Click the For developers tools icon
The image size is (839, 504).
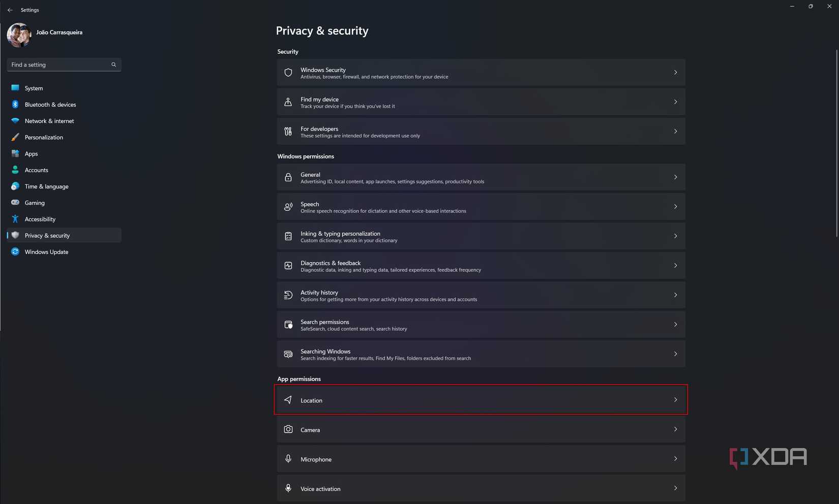click(x=288, y=132)
